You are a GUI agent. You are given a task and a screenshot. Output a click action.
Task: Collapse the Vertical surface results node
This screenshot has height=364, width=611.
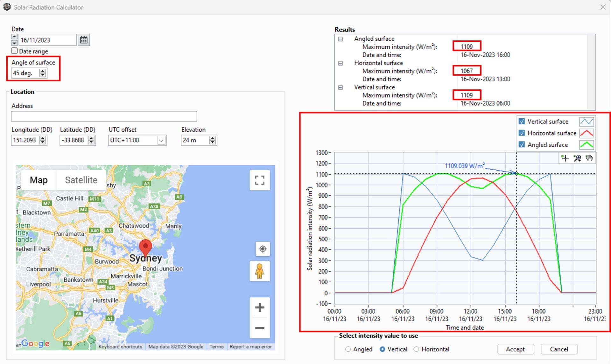(341, 87)
